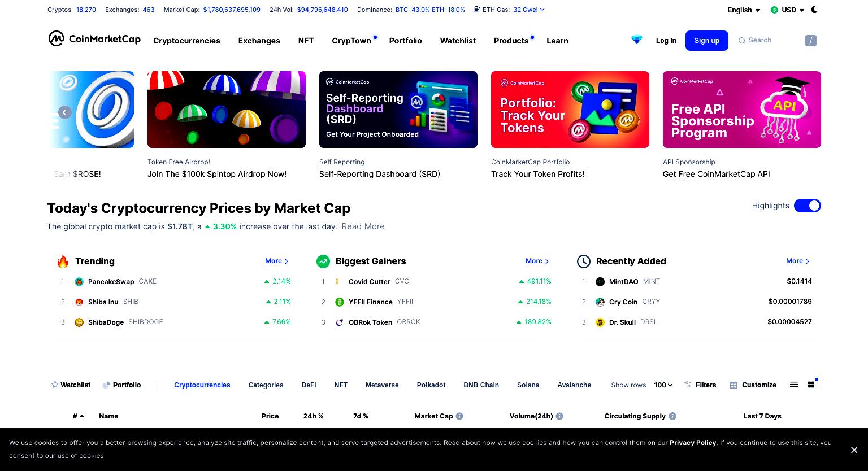
Task: Click Market Cap info icon
Action: point(459,416)
